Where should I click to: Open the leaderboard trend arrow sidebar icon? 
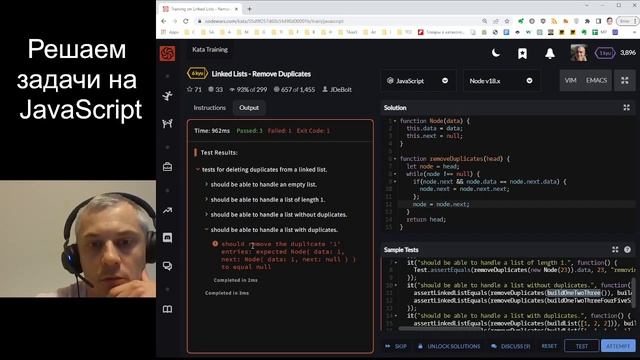[167, 211]
